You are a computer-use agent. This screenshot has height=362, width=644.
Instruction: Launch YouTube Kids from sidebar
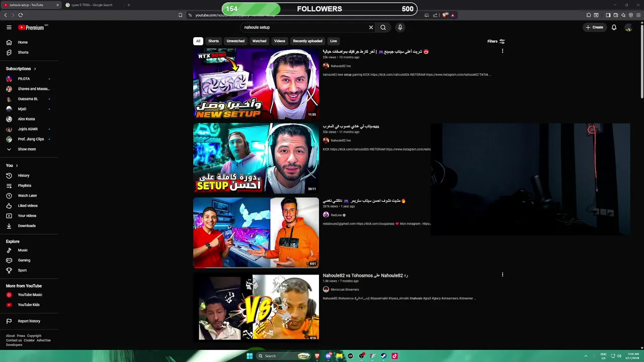29,305
